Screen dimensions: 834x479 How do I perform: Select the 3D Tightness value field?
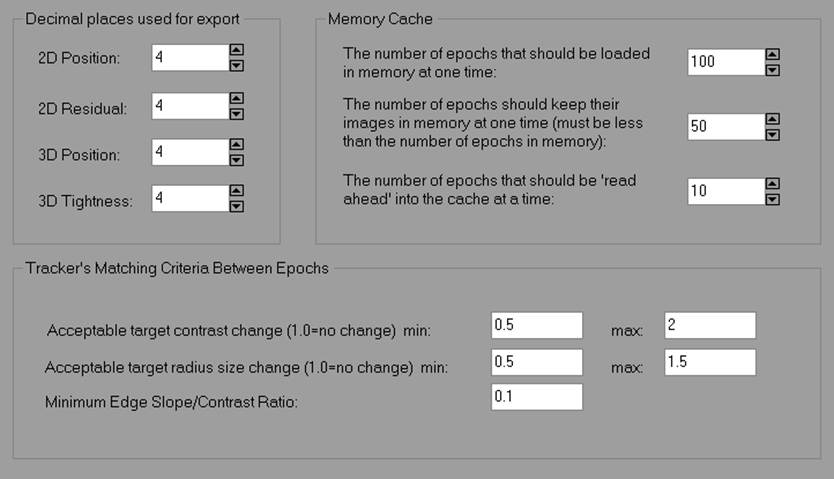point(190,199)
